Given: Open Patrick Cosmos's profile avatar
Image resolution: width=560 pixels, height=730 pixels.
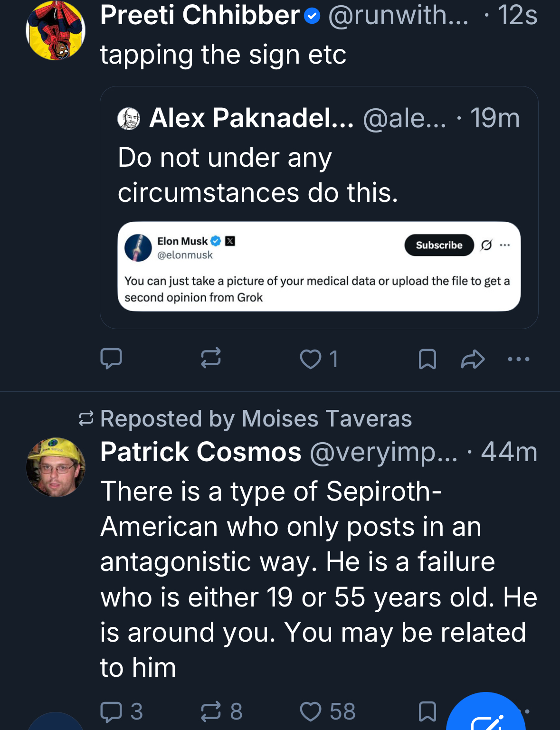Looking at the screenshot, I should [x=56, y=467].
